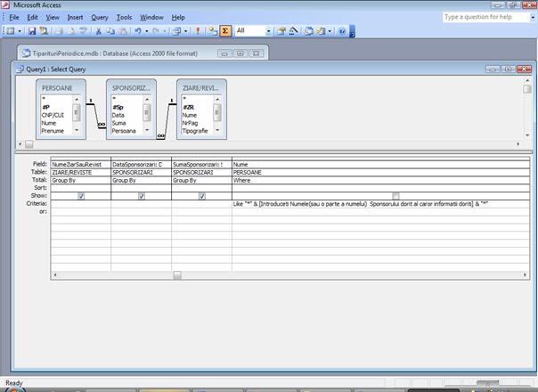Open the Query menu
The width and height of the screenshot is (538, 392).
tap(99, 17)
